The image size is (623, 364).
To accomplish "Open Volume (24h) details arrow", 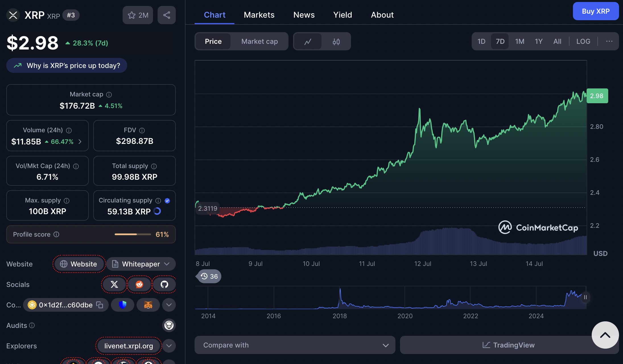I will pyautogui.click(x=80, y=142).
